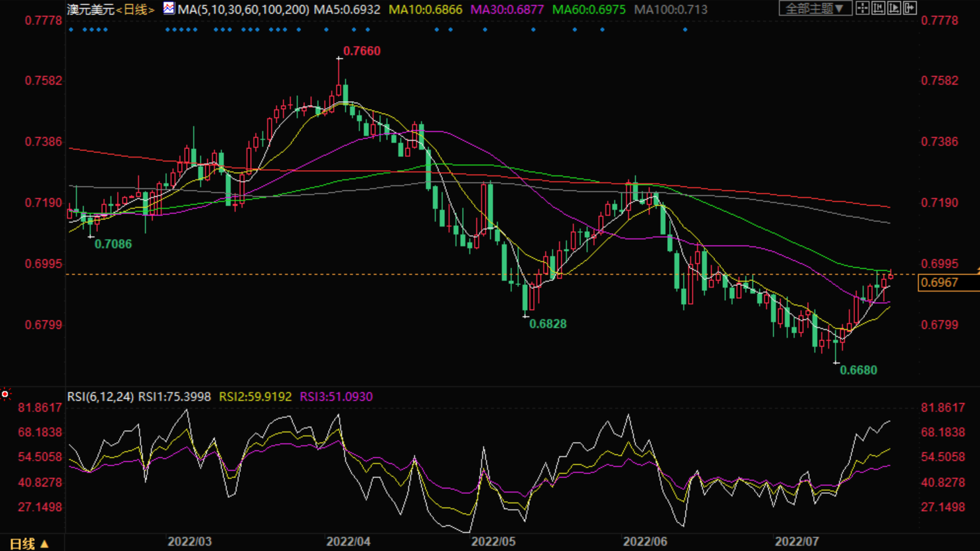Click the crosshair cursor icon in top toolbar

tap(862, 8)
